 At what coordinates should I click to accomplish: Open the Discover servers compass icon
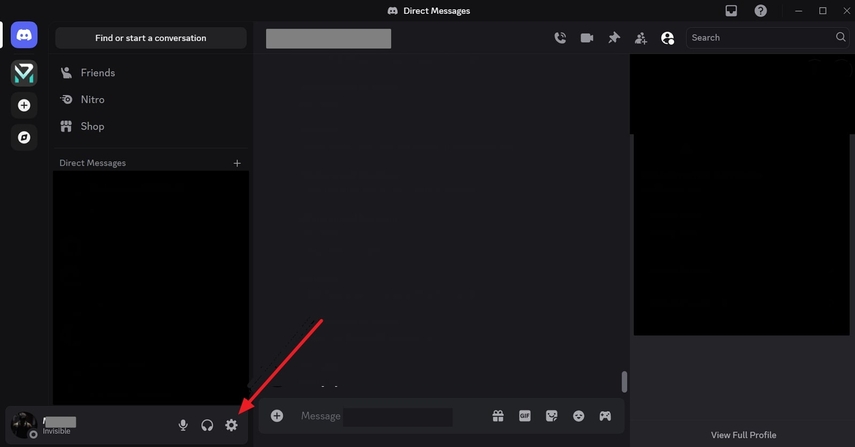[x=24, y=137]
